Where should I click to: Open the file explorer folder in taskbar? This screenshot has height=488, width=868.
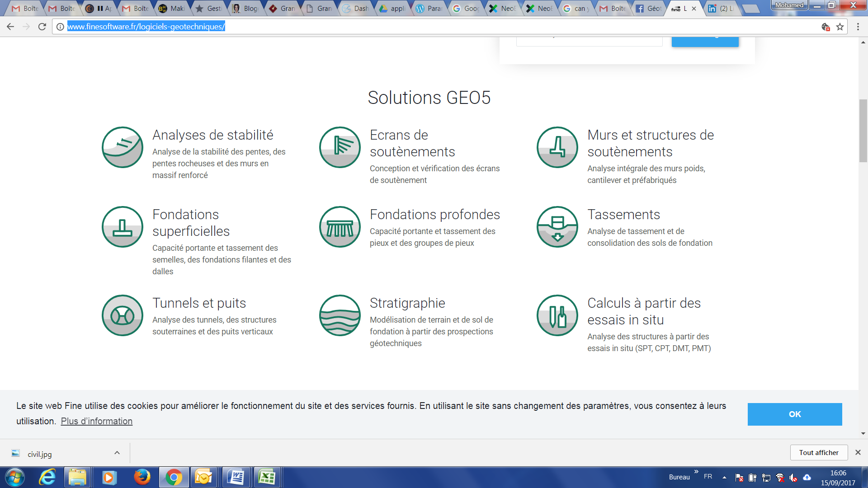click(78, 477)
